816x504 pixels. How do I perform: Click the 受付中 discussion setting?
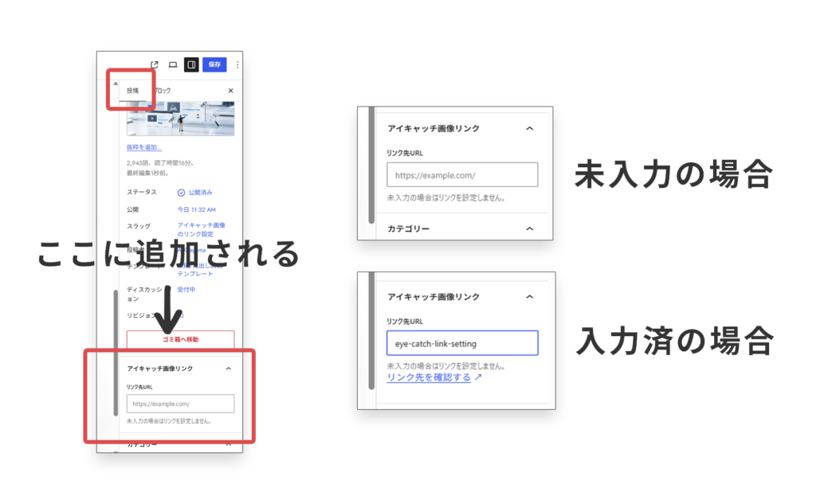click(x=186, y=289)
